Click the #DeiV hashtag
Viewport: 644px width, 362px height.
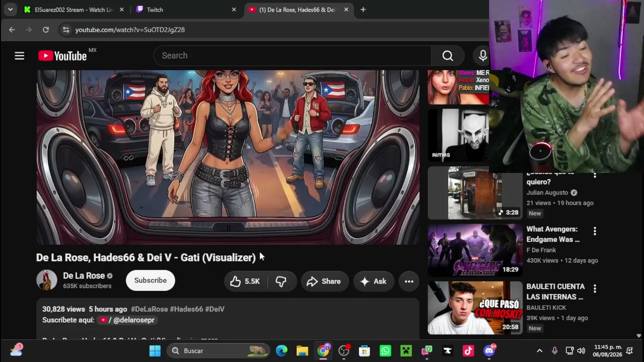pyautogui.click(x=215, y=309)
